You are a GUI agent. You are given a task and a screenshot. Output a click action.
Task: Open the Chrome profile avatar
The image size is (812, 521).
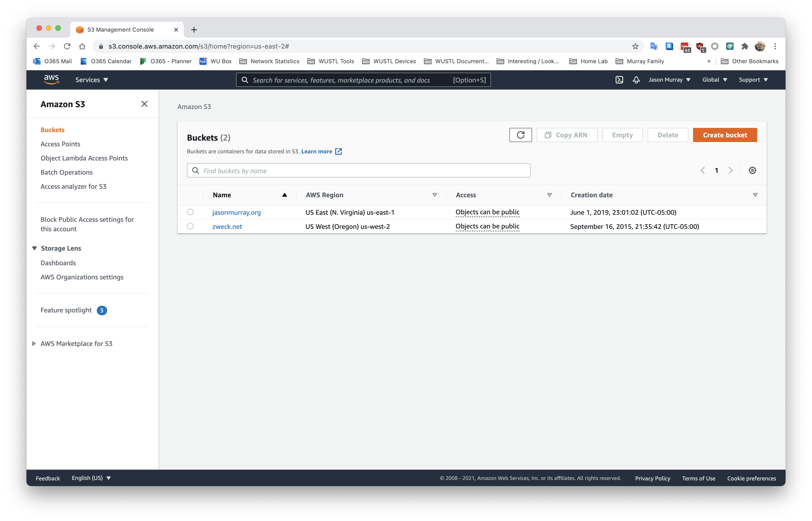[x=760, y=46]
